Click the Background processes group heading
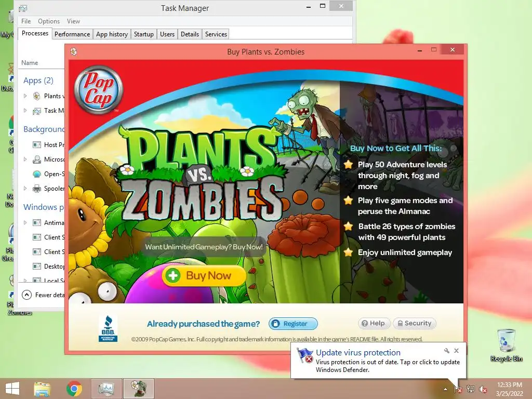532x399 pixels. pos(44,129)
